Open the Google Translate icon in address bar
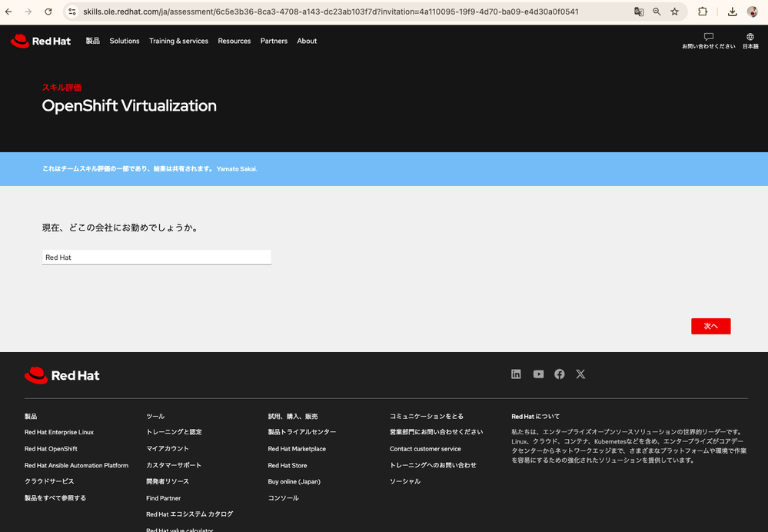This screenshot has height=532, width=768. tap(639, 12)
